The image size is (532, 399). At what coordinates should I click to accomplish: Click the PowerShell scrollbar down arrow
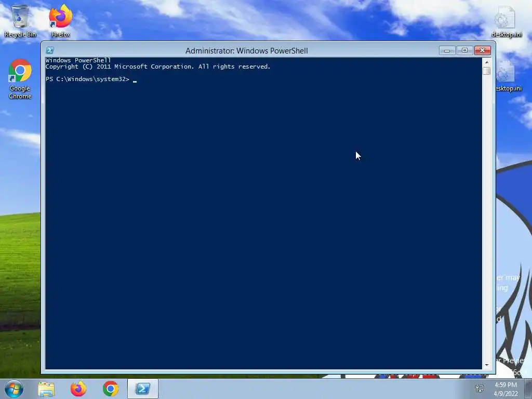tap(486, 365)
